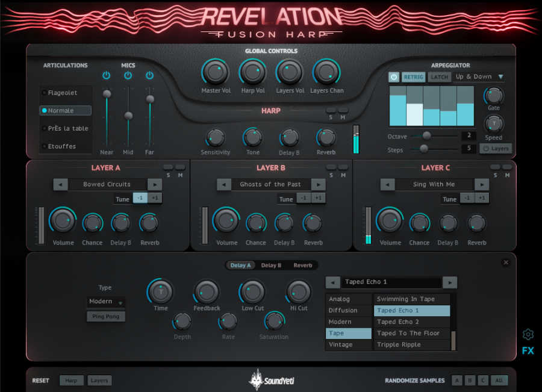Image resolution: width=542 pixels, height=392 pixels.
Task: Open the delay Type dropdown showing Modern
Action: click(105, 301)
